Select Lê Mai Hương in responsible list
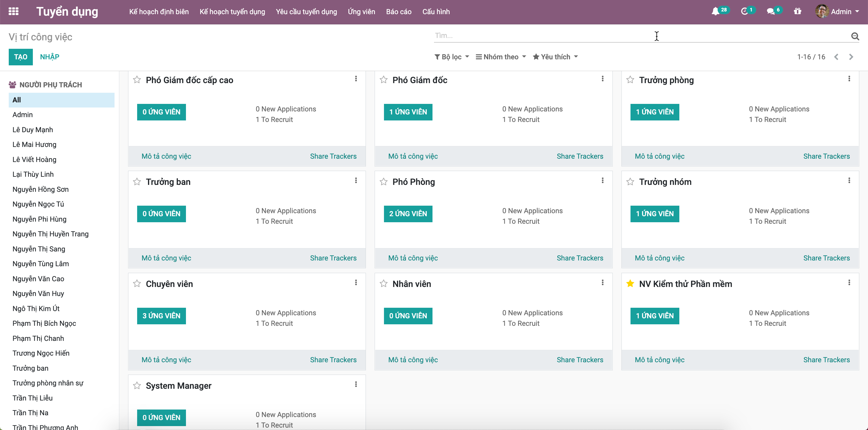 point(34,145)
